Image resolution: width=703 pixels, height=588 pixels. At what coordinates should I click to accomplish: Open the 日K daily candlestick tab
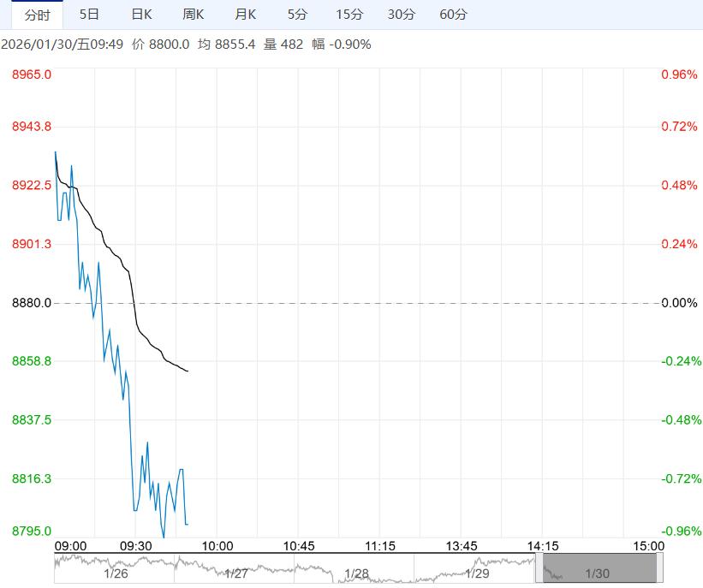[x=141, y=15]
